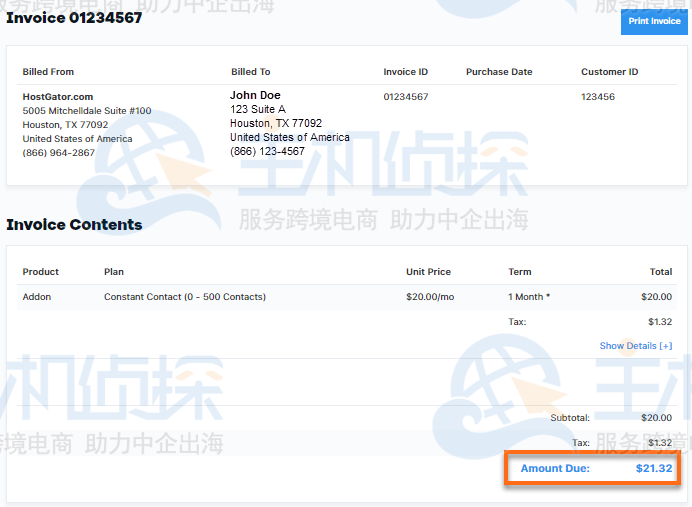The image size is (692, 507).
Task: Click the John Doe billing name
Action: click(255, 95)
